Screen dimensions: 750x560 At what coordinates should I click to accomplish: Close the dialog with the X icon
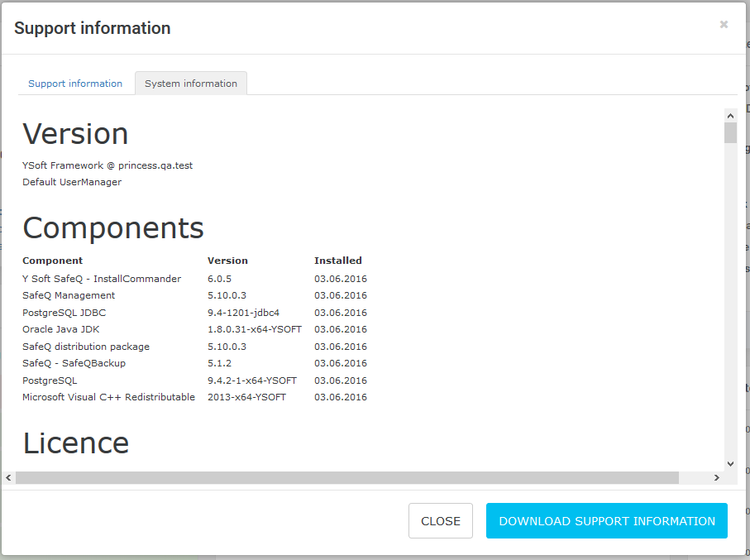(x=724, y=25)
